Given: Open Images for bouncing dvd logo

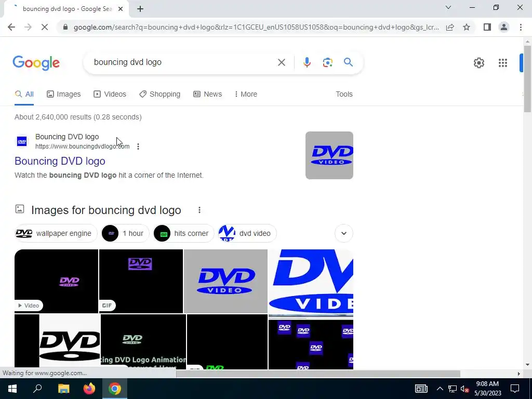Looking at the screenshot, I should [x=106, y=210].
